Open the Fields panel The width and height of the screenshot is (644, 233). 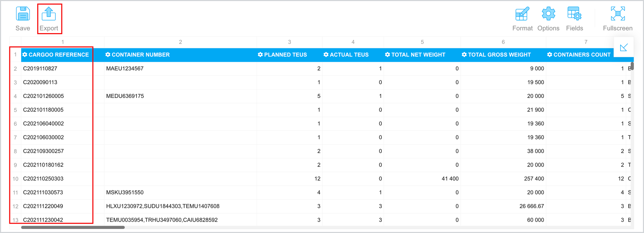pyautogui.click(x=575, y=19)
